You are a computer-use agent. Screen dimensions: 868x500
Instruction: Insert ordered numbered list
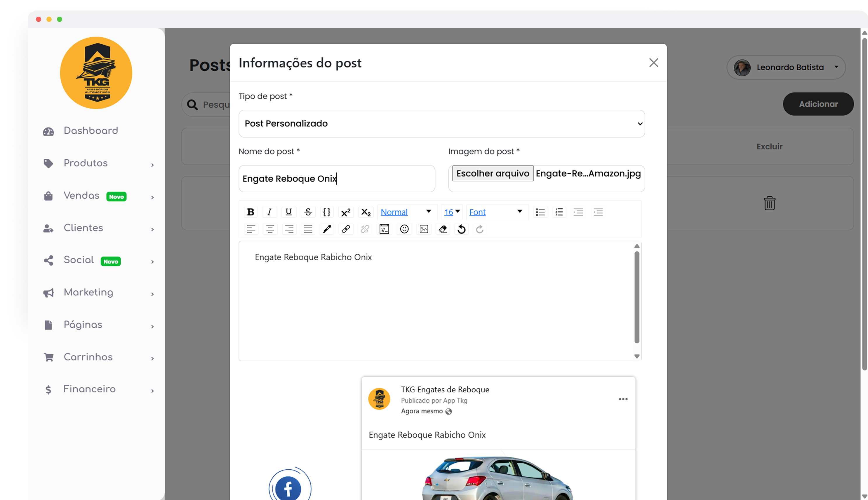pyautogui.click(x=559, y=212)
